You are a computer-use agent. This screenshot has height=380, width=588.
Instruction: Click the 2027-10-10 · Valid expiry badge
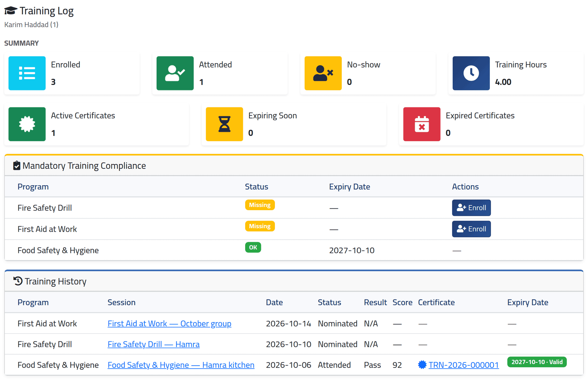tap(537, 362)
